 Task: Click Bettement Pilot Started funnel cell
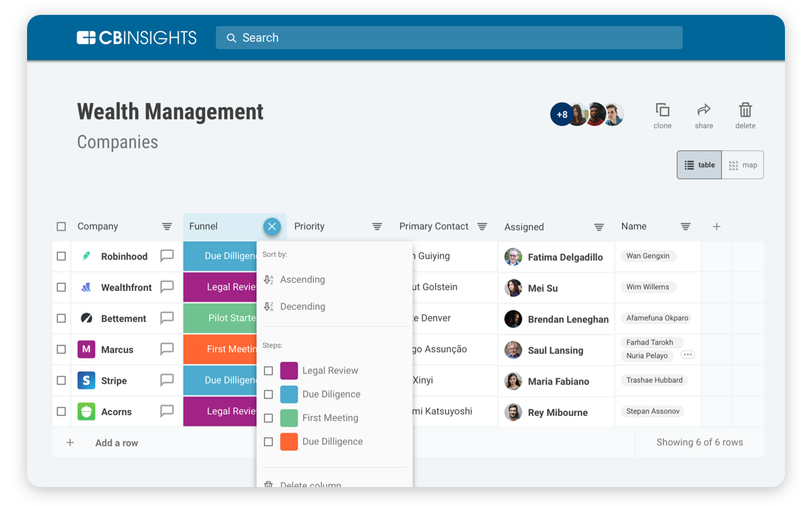(x=220, y=318)
